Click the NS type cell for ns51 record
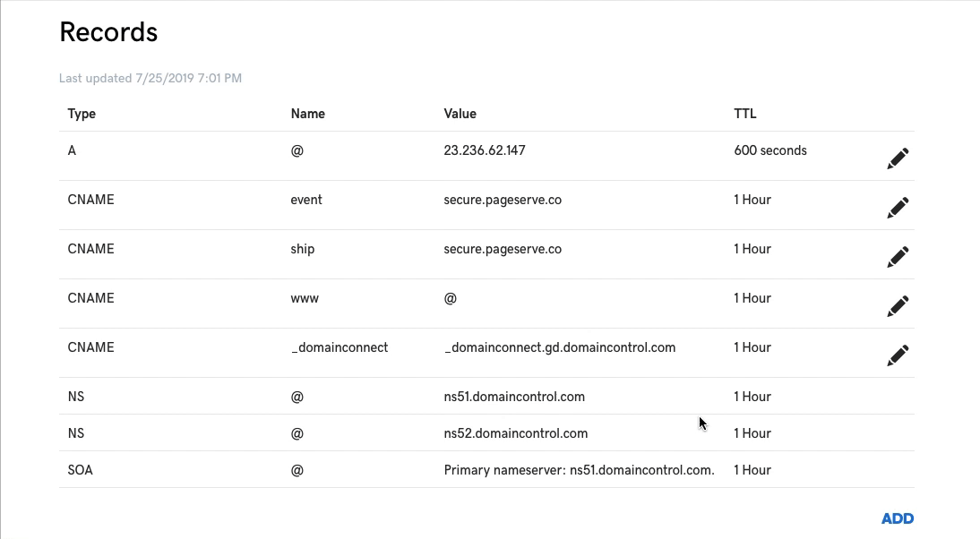Image resolution: width=980 pixels, height=539 pixels. [75, 397]
